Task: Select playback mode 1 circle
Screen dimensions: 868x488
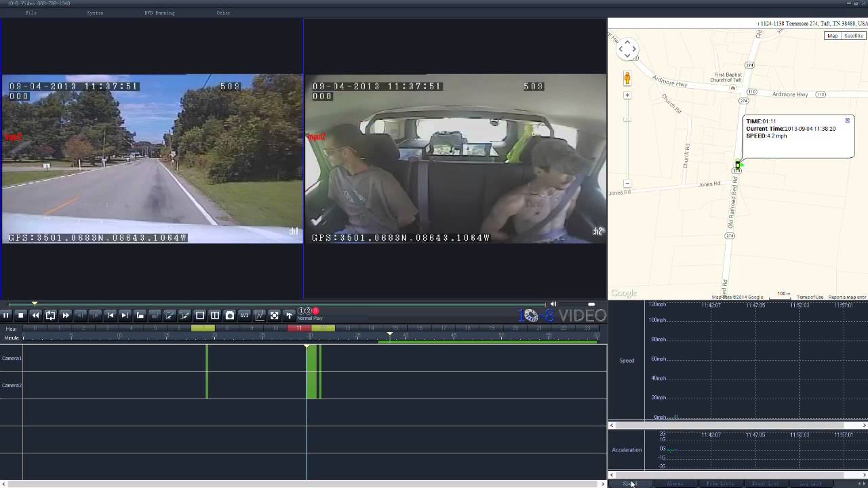Action: click(302, 311)
